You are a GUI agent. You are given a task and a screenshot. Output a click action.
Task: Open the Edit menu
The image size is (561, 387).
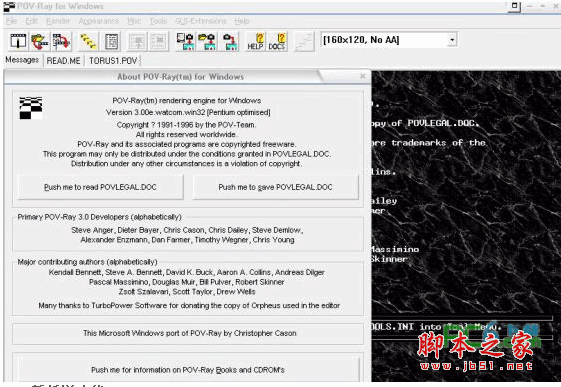click(31, 21)
